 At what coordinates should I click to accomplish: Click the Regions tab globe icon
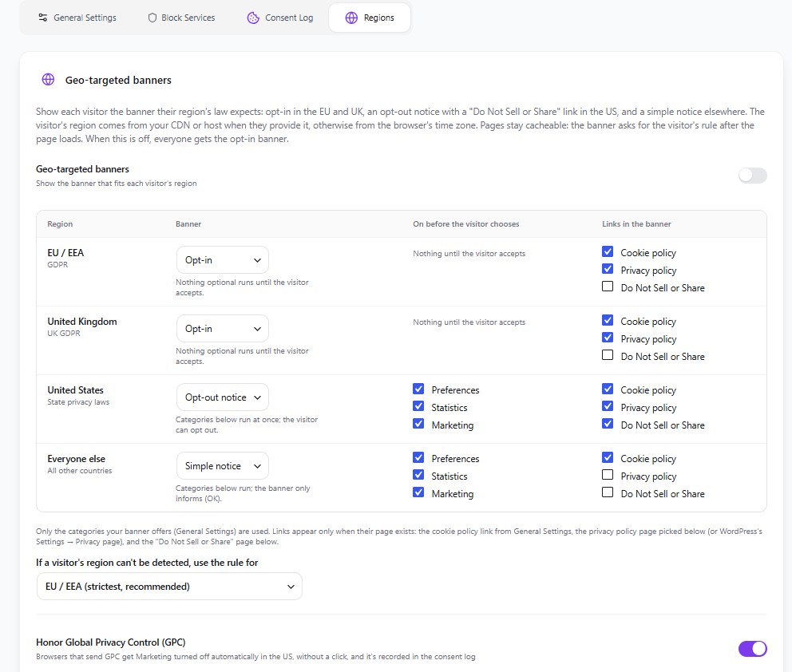pos(351,18)
